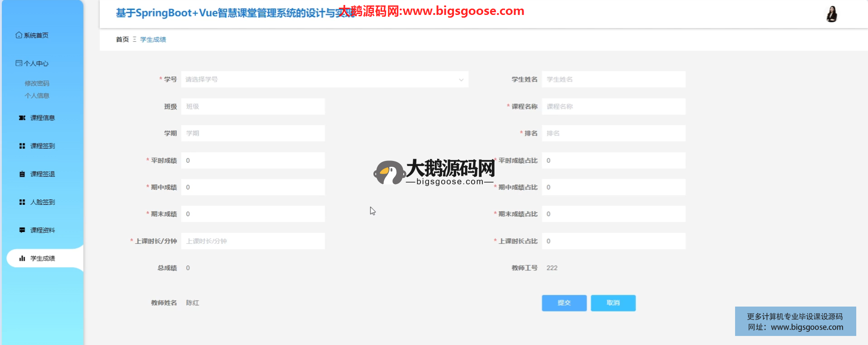Click the 课程资料 sidebar icon

click(22, 230)
